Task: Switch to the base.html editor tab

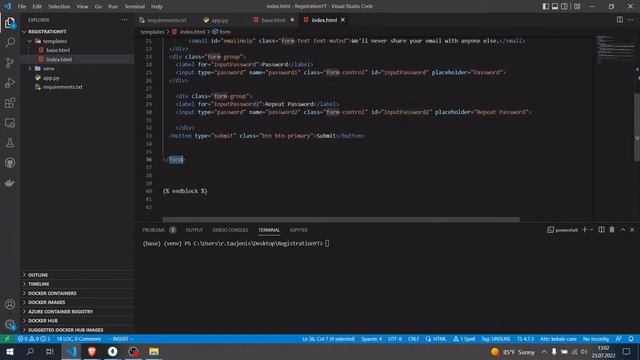Action: pyautogui.click(x=273, y=20)
